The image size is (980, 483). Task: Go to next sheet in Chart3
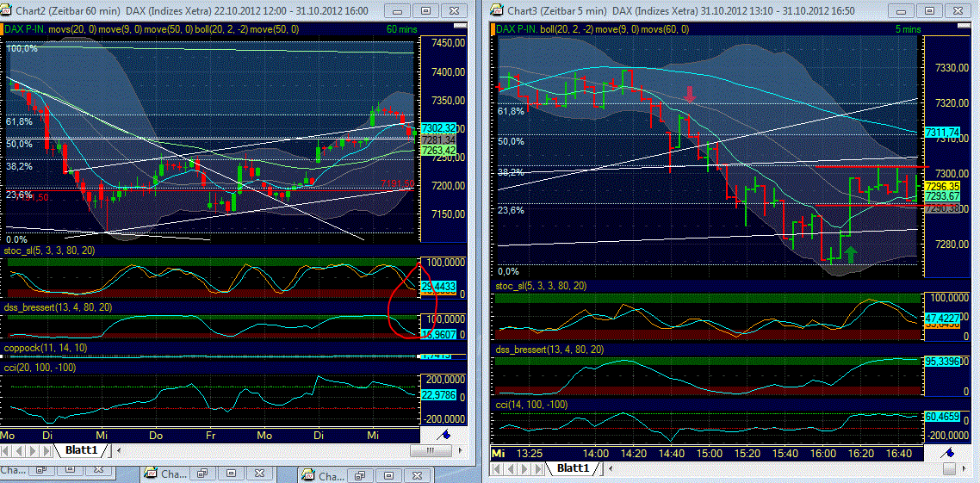click(x=522, y=468)
